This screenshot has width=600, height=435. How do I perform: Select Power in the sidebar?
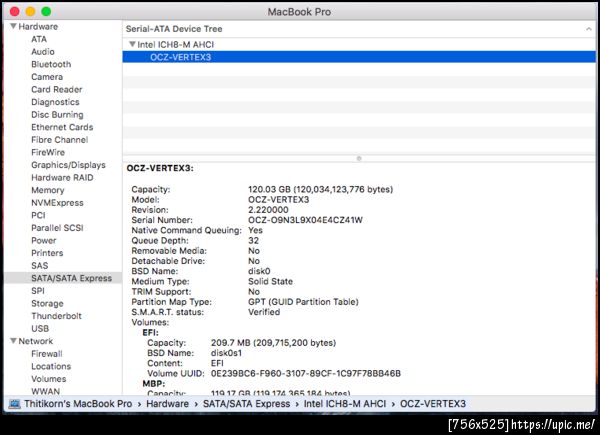pyautogui.click(x=44, y=241)
